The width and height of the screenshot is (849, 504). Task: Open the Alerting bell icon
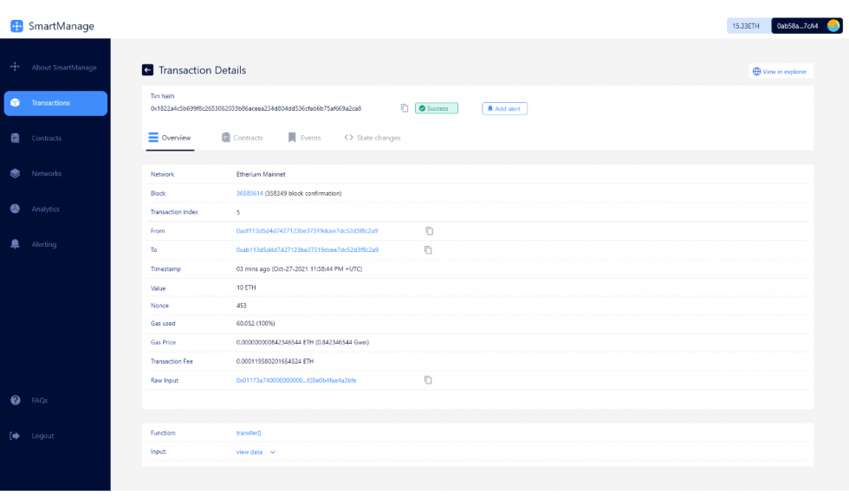point(14,244)
